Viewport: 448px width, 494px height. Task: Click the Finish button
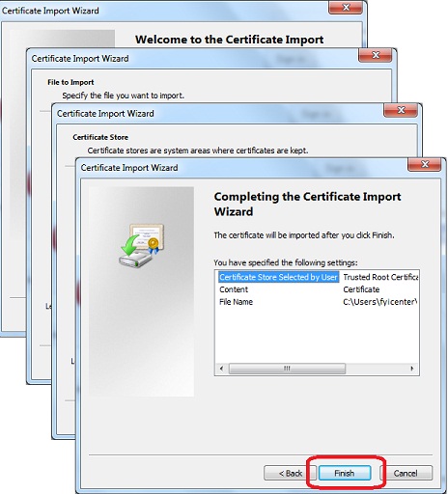(345, 473)
